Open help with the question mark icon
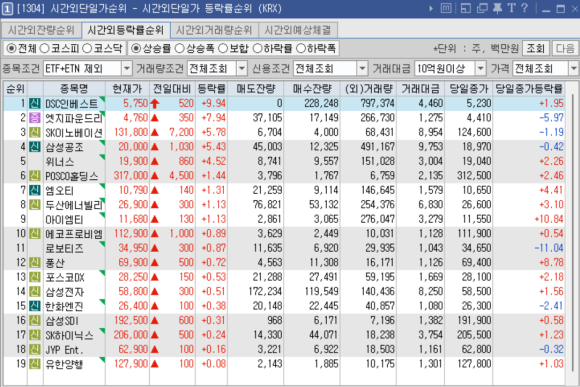This screenshot has width=580, height=387. tap(525, 8)
